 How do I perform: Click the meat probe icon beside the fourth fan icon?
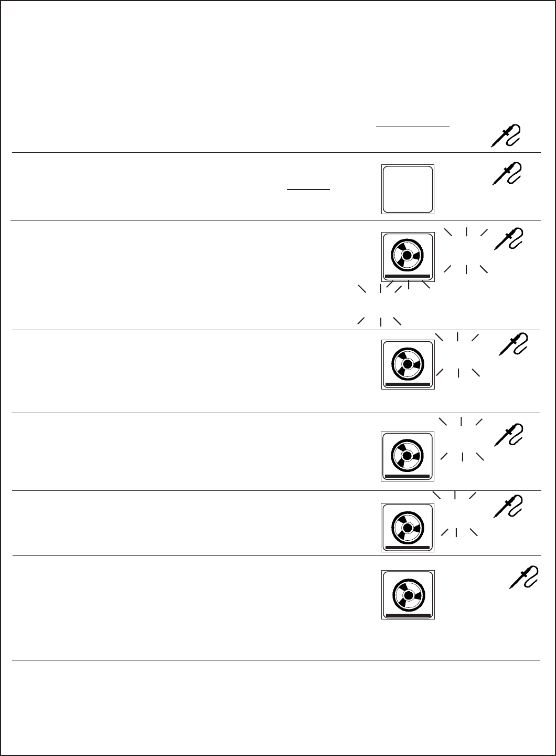coord(508,507)
